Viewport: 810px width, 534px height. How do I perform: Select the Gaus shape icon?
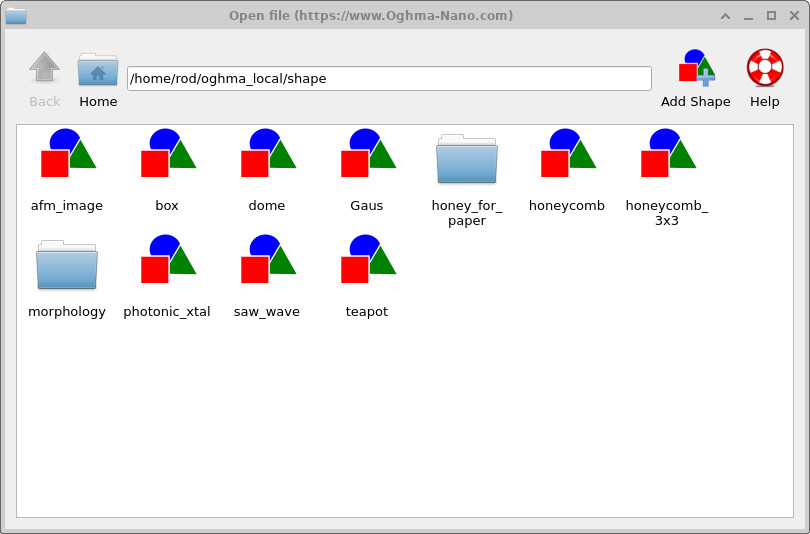point(367,154)
